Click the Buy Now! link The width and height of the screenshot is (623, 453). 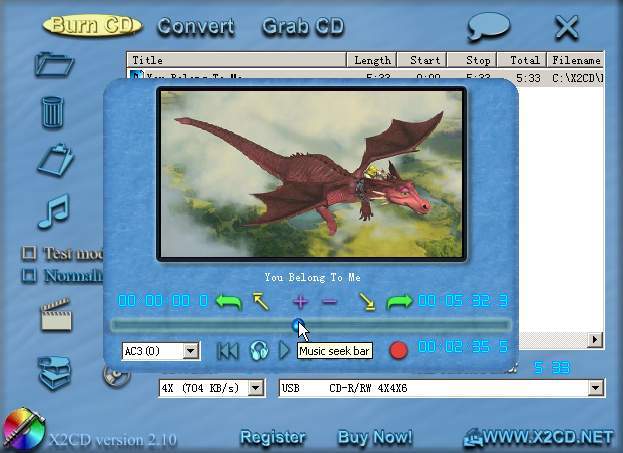click(375, 437)
